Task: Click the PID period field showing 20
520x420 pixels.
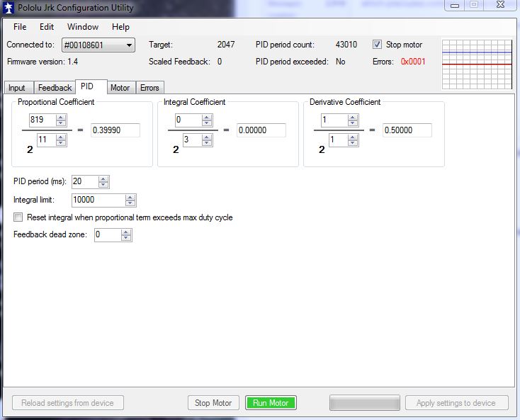Action: tap(85, 181)
